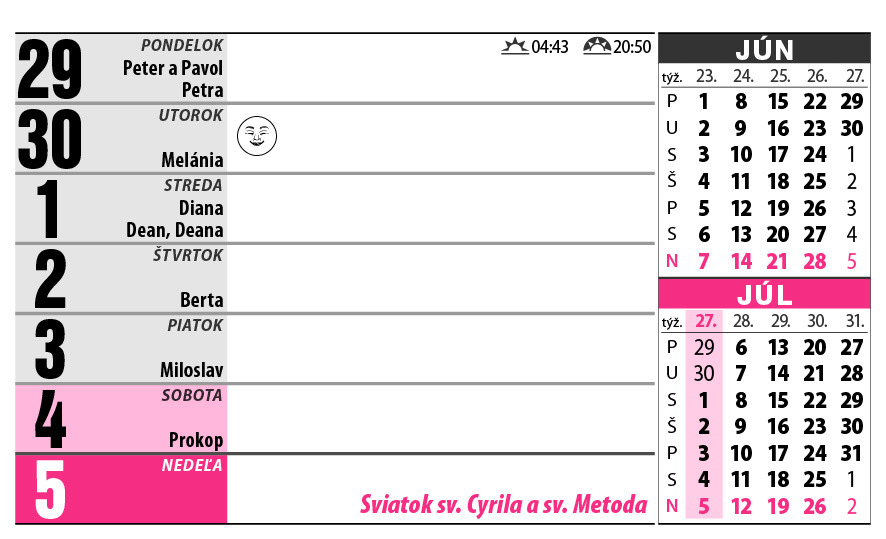
Task: Select Wednesday 1 Diana day cell
Action: pos(122,208)
